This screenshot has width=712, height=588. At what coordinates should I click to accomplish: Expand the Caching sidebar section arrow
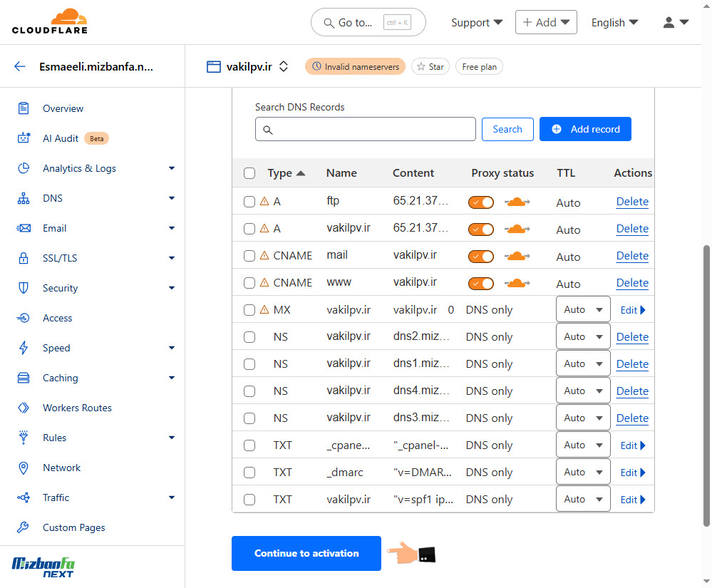[x=172, y=378]
